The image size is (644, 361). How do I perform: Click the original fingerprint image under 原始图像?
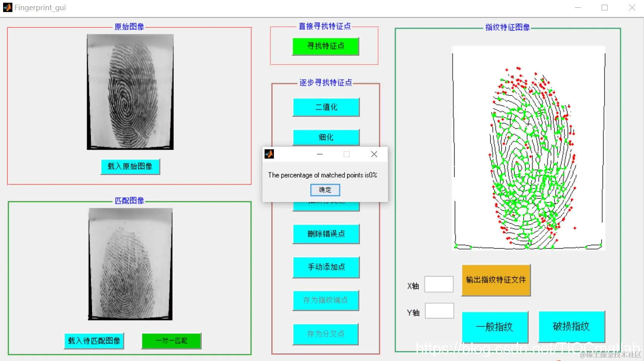(x=130, y=92)
